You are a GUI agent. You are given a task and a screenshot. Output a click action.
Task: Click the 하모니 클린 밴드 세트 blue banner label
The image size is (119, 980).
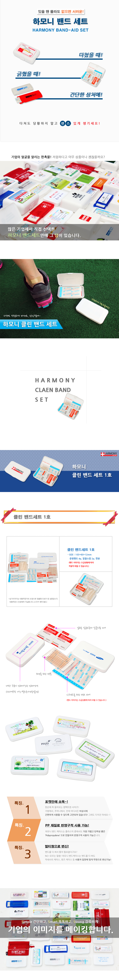[30, 324]
